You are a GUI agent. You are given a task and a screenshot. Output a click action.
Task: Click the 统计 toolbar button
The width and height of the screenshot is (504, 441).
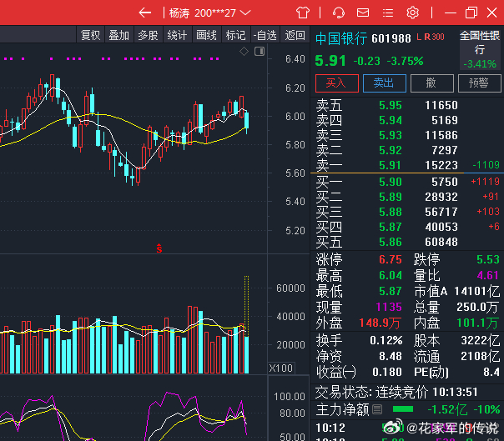point(177,35)
